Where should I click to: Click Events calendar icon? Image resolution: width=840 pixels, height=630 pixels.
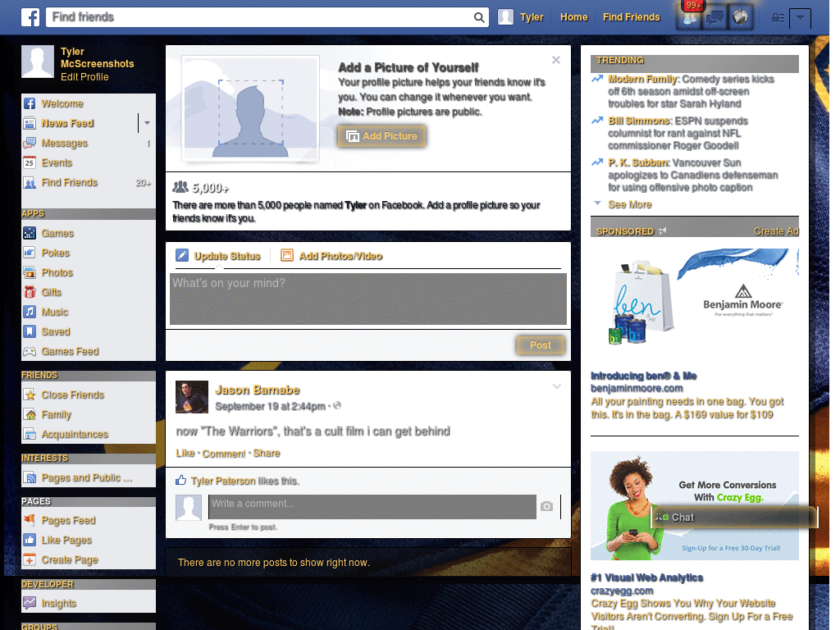[x=30, y=163]
